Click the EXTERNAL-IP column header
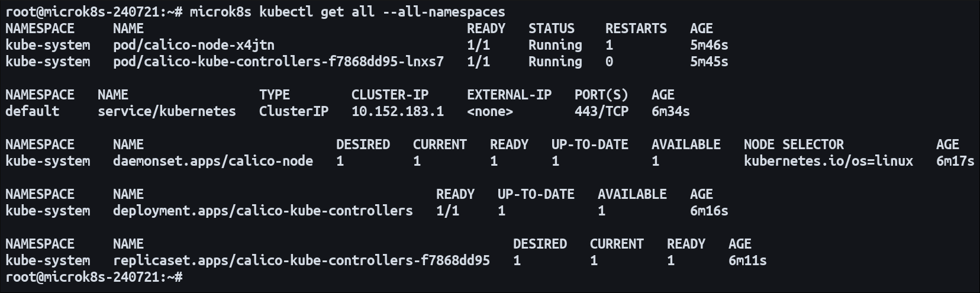The height and width of the screenshot is (293, 980). [509, 95]
